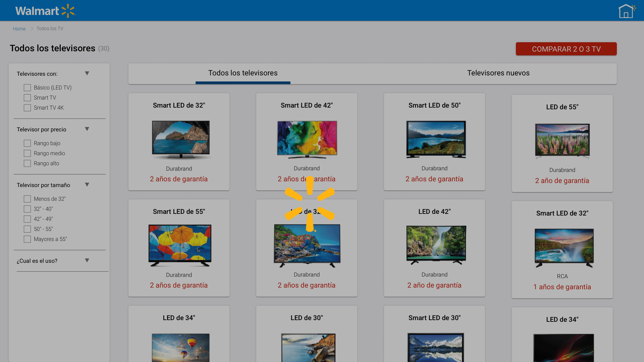Click the home icon at top right
Screen dimensions: 644x362
(x=626, y=11)
